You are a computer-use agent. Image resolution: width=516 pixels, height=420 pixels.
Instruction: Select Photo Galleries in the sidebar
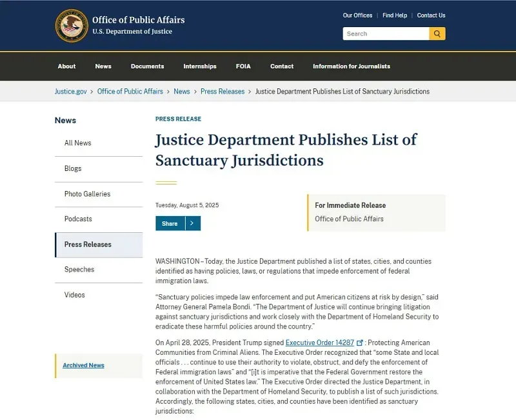pos(87,194)
